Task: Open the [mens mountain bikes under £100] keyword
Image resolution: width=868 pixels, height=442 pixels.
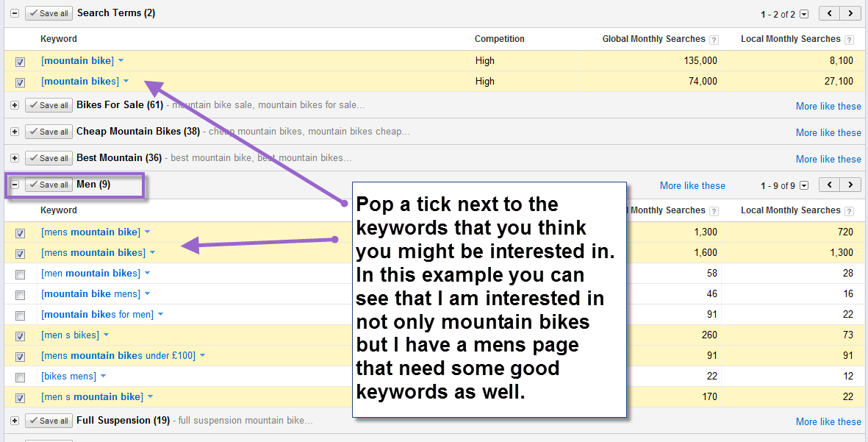Action: point(118,356)
